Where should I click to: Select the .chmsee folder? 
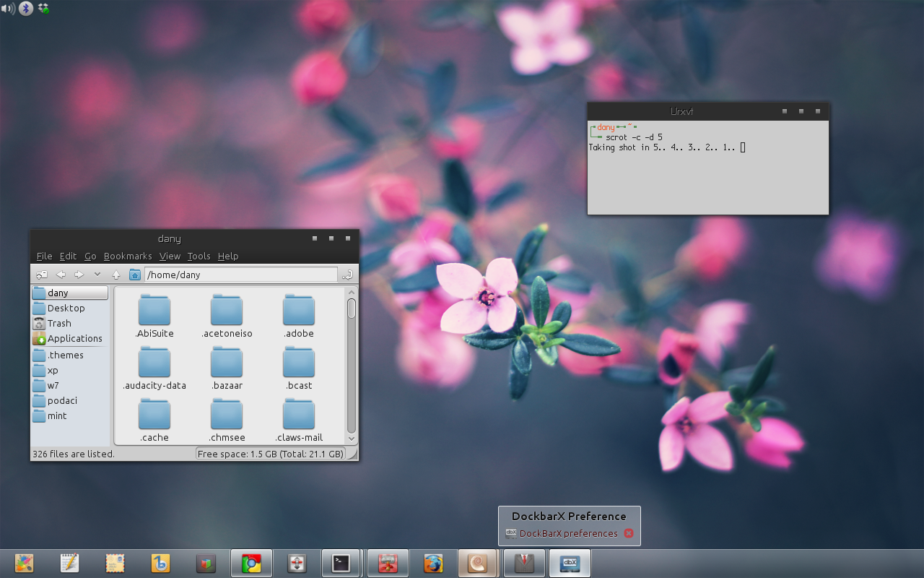227,420
